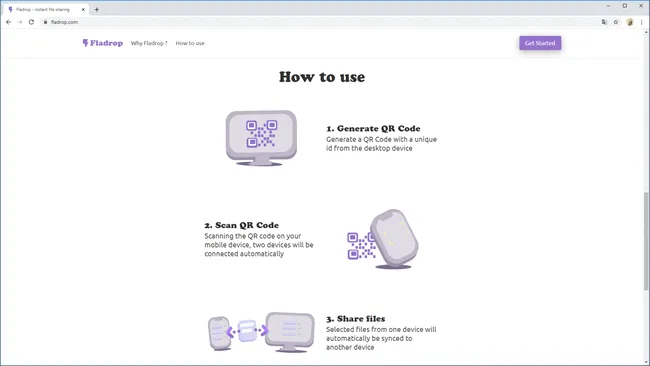Minimize the browser window

coord(609,6)
